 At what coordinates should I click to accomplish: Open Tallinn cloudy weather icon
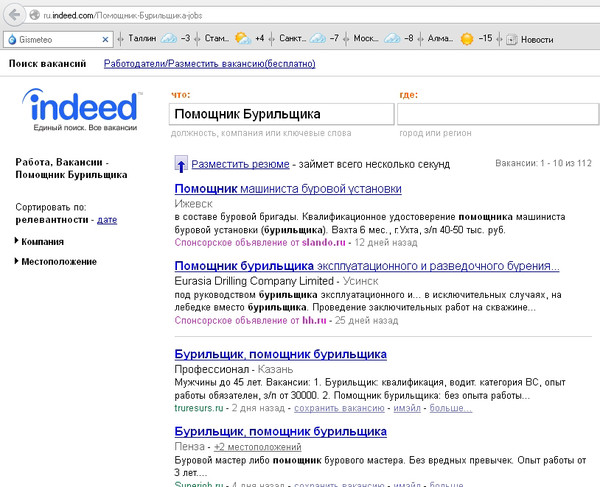169,38
